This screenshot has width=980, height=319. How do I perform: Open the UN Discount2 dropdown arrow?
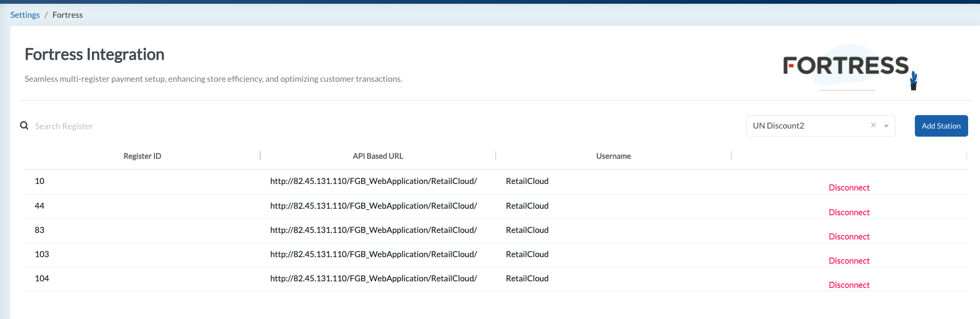(886, 126)
